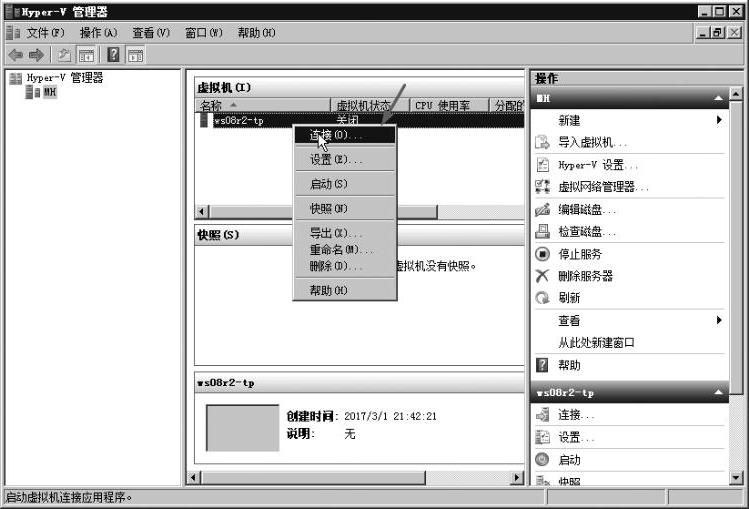
Task: Click the 导入虚拟机 icon in actions pane
Action: click(542, 142)
